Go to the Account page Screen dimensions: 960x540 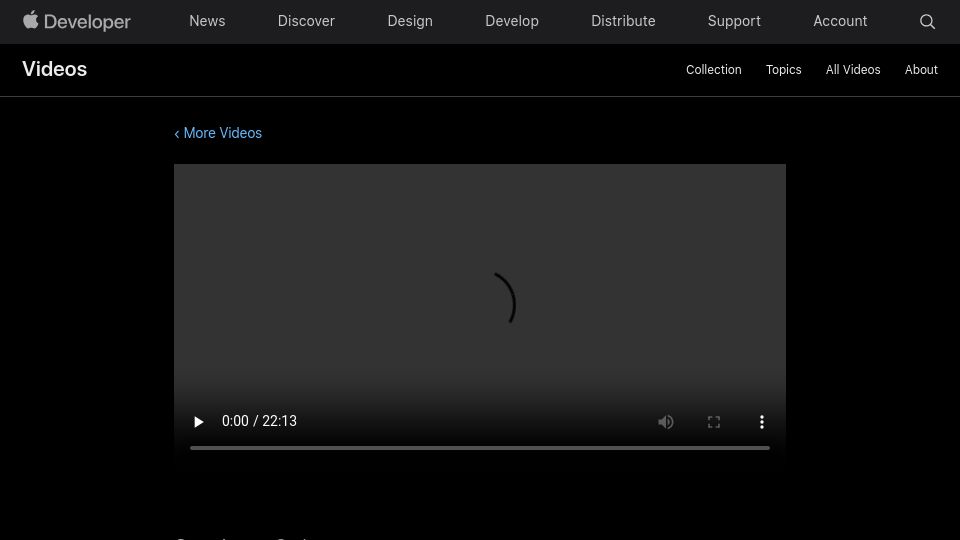click(840, 21)
